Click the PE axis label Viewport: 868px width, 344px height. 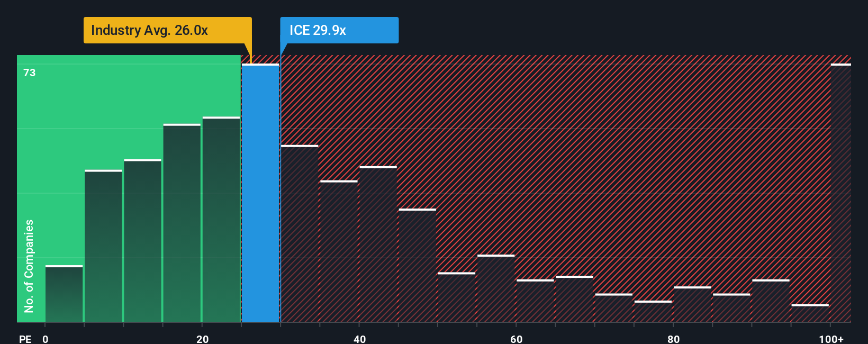coord(25,339)
